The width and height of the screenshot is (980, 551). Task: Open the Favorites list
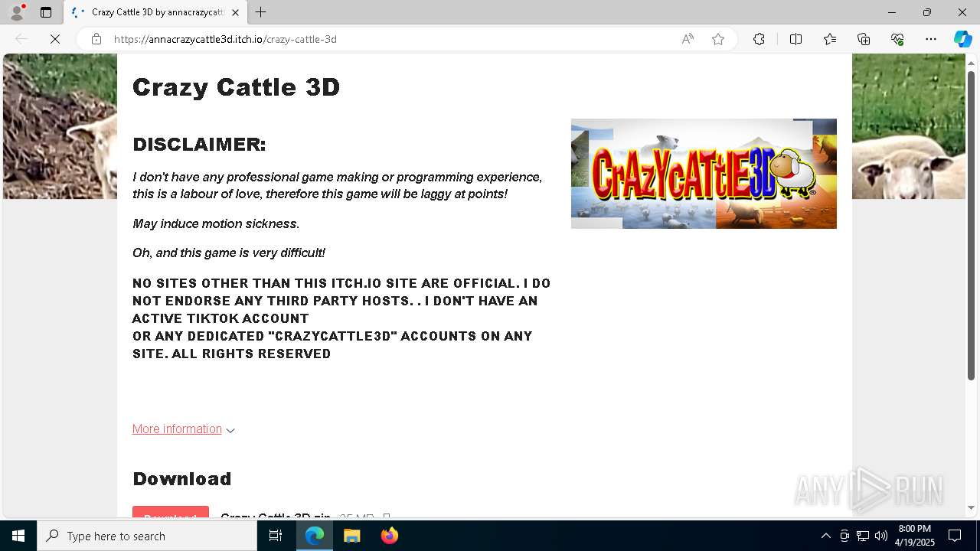point(830,39)
